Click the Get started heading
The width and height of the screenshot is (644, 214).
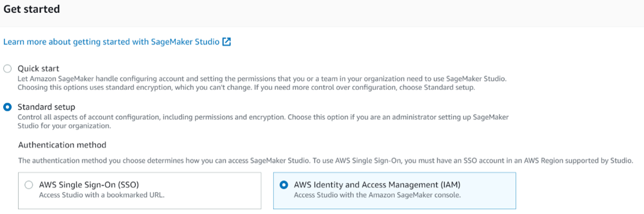[x=32, y=9]
